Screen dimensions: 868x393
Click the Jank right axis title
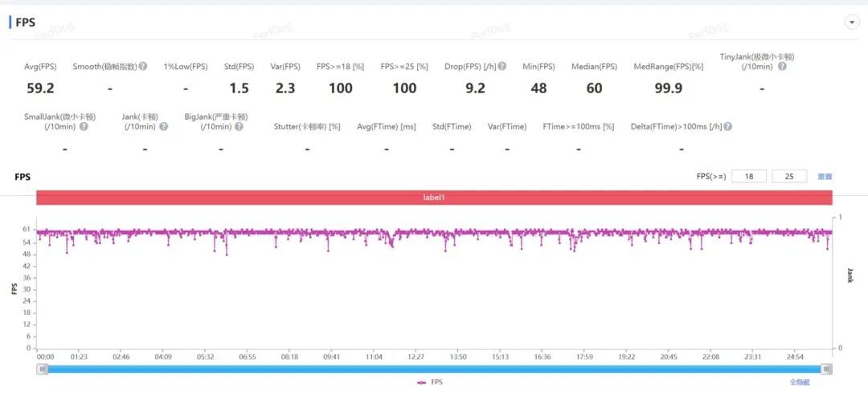(850, 275)
